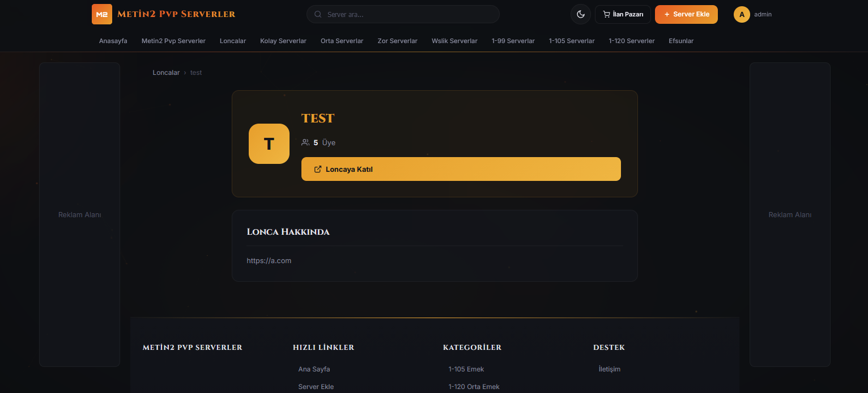Viewport: 868px width, 393px height.
Task: Open the https://a.com guild link
Action: coord(269,261)
